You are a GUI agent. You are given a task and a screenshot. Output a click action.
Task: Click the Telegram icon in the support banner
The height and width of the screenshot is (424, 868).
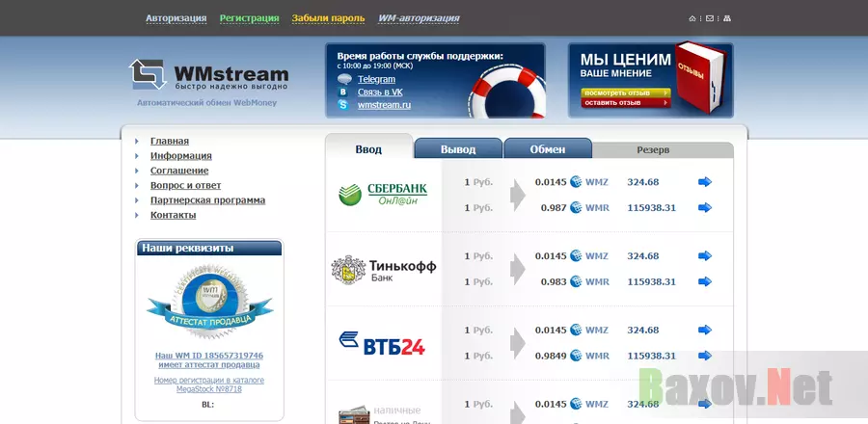tap(344, 79)
